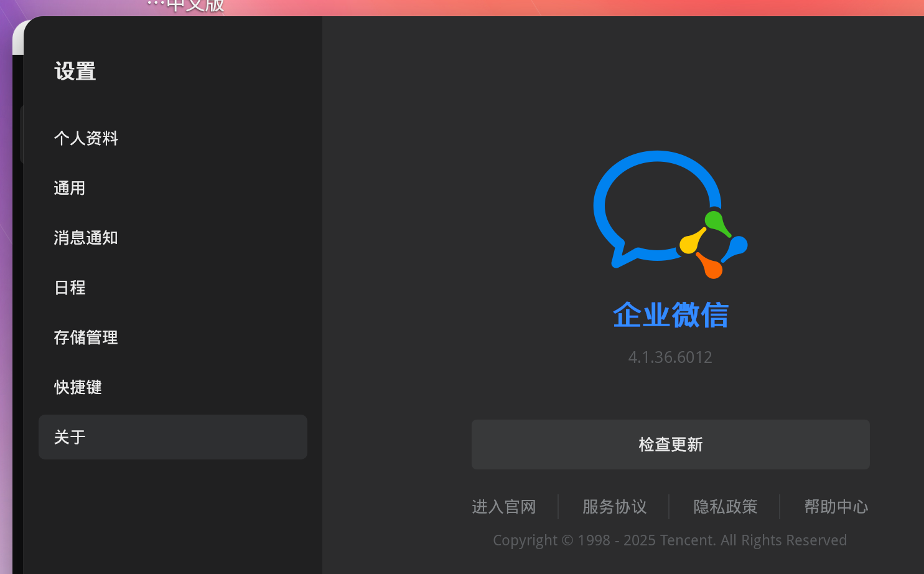View the 服务协议 link
The width and height of the screenshot is (924, 574).
pos(614,507)
